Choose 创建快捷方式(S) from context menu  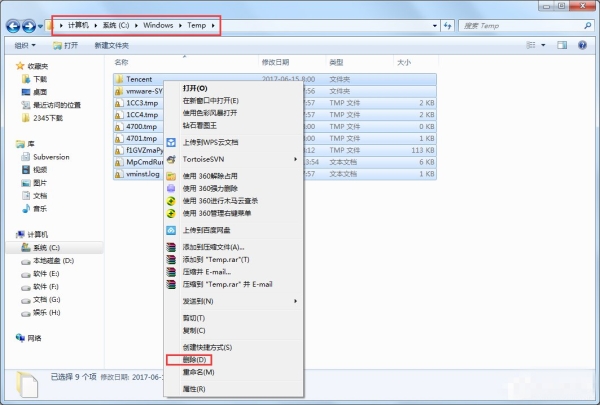click(x=234, y=347)
